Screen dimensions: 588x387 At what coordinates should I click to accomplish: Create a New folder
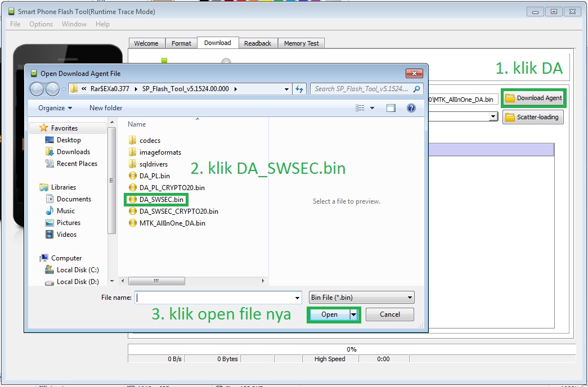[x=106, y=108]
